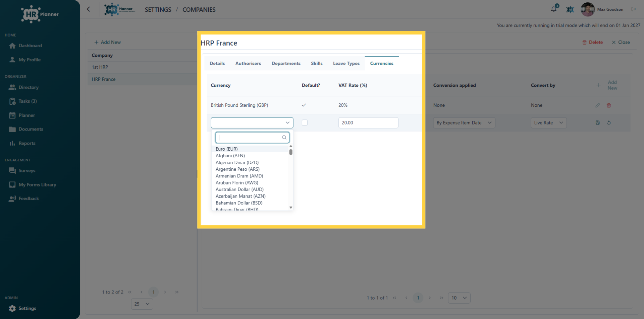Tick the Default checkbox for new currency
The width and height of the screenshot is (644, 319).
305,123
